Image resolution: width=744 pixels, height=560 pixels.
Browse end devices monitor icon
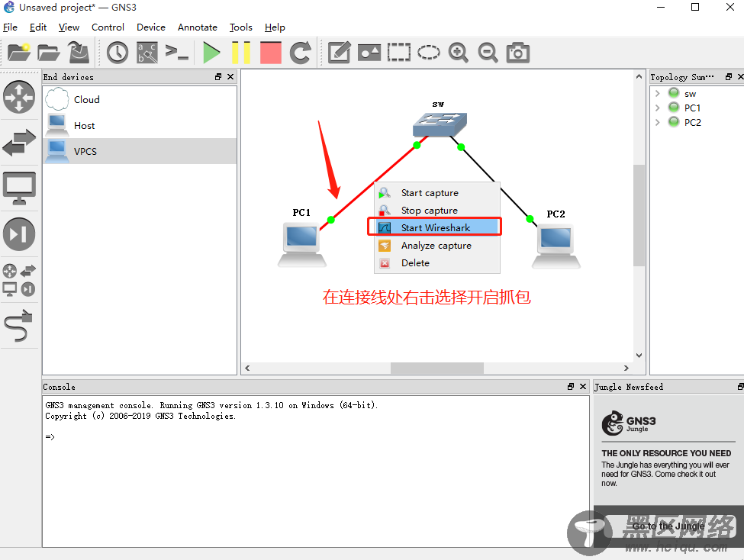point(19,188)
